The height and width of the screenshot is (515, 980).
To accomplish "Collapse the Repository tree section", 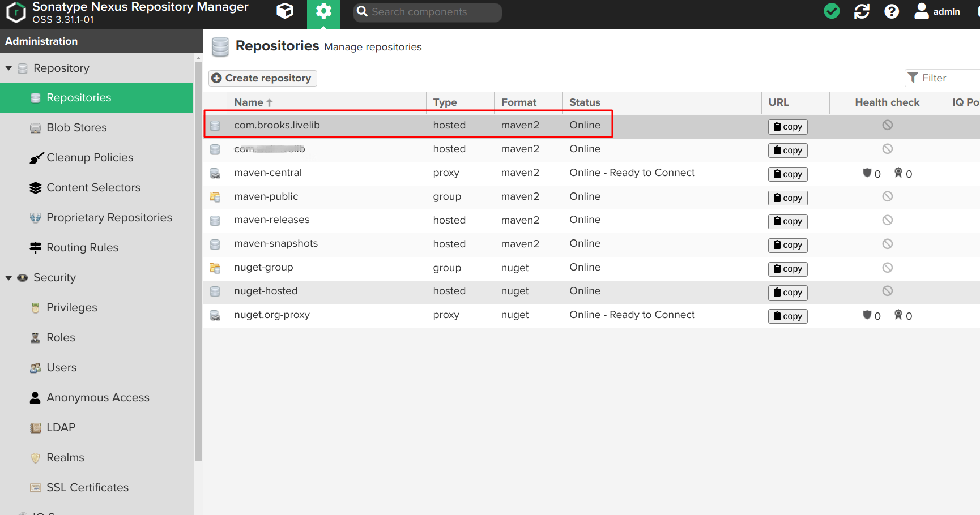I will pyautogui.click(x=8, y=68).
